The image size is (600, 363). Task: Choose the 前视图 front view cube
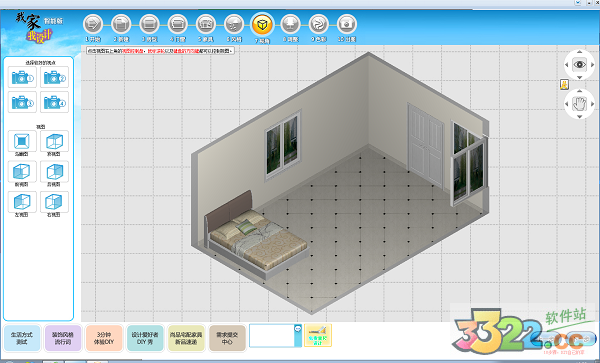coord(22,171)
